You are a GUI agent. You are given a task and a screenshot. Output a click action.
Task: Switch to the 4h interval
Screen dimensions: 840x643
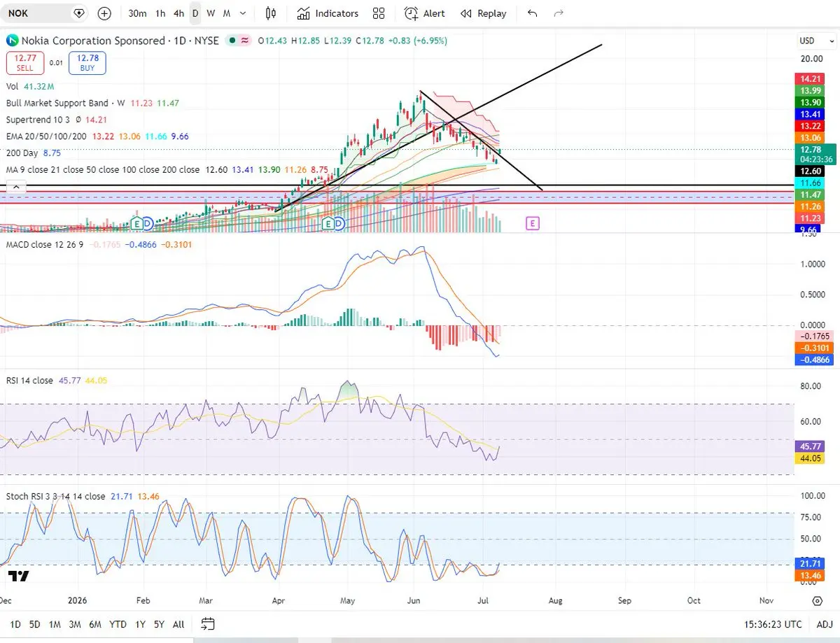[x=178, y=13]
